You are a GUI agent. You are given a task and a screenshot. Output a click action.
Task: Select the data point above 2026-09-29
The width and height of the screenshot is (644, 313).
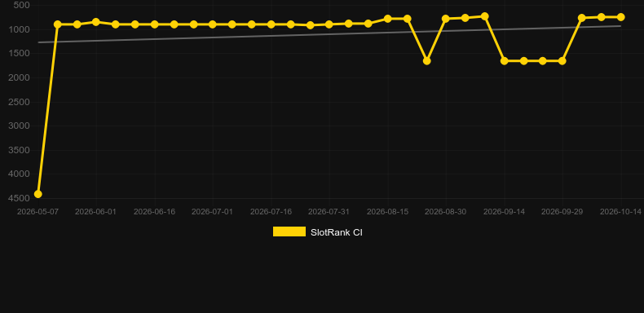[562, 61]
